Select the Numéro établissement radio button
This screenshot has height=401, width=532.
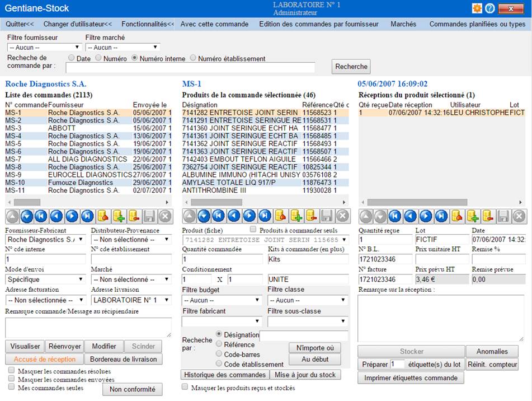pyautogui.click(x=192, y=58)
